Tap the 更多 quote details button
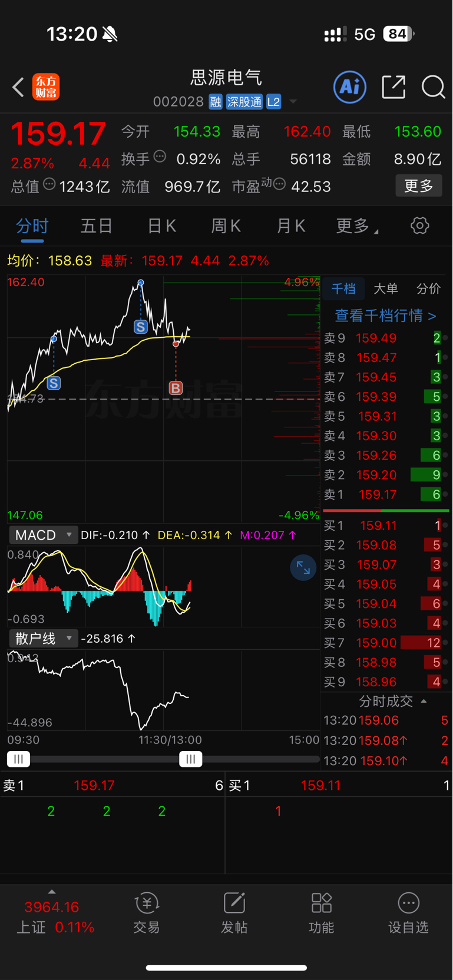This screenshot has width=453, height=980. pyautogui.click(x=419, y=186)
